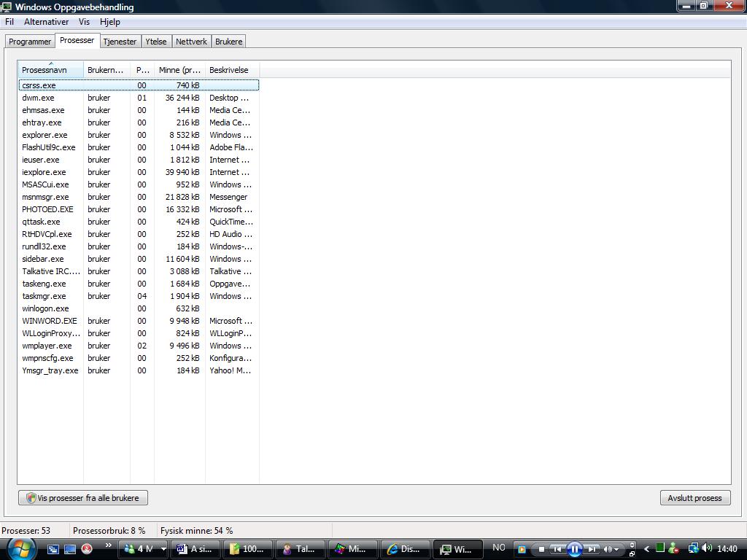Switch to the Brukere tab
The image size is (747, 560).
pyautogui.click(x=228, y=42)
